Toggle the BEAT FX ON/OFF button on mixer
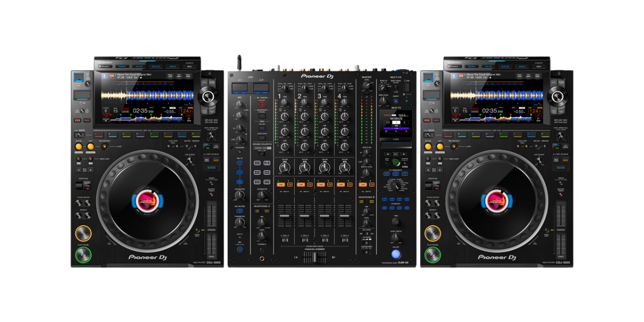The image size is (644, 322). (396, 254)
